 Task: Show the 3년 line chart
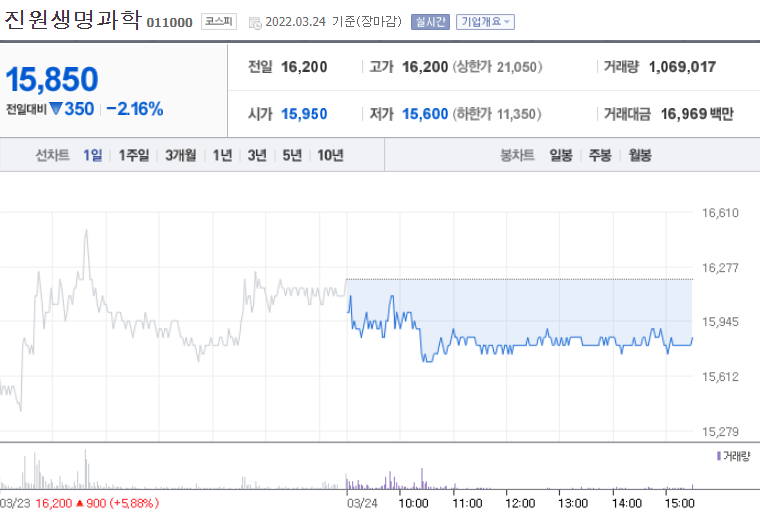257,155
